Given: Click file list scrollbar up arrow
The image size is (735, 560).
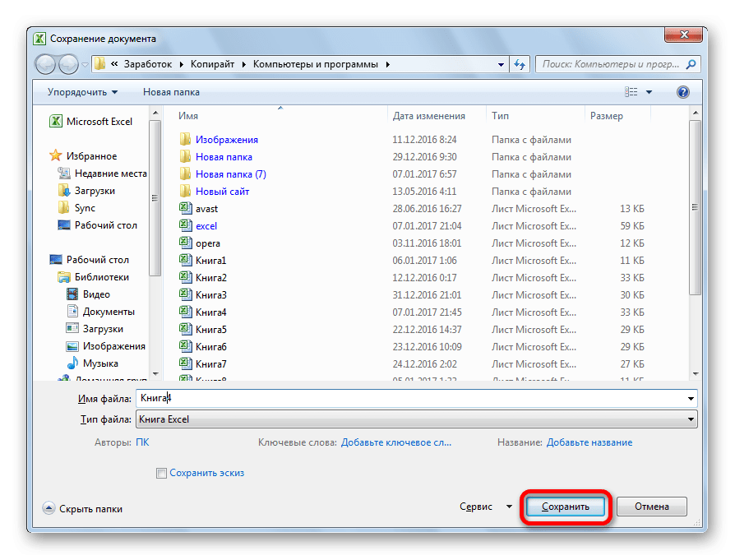Looking at the screenshot, I should click(696, 113).
